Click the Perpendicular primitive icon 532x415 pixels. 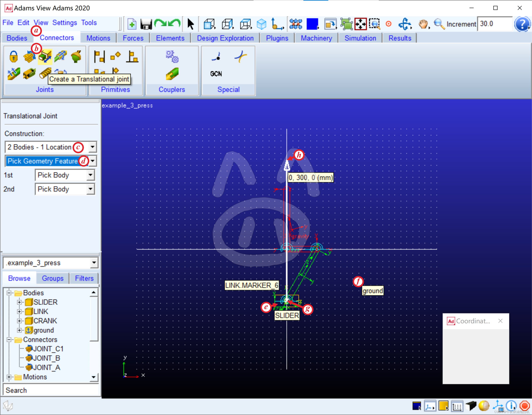tap(132, 57)
